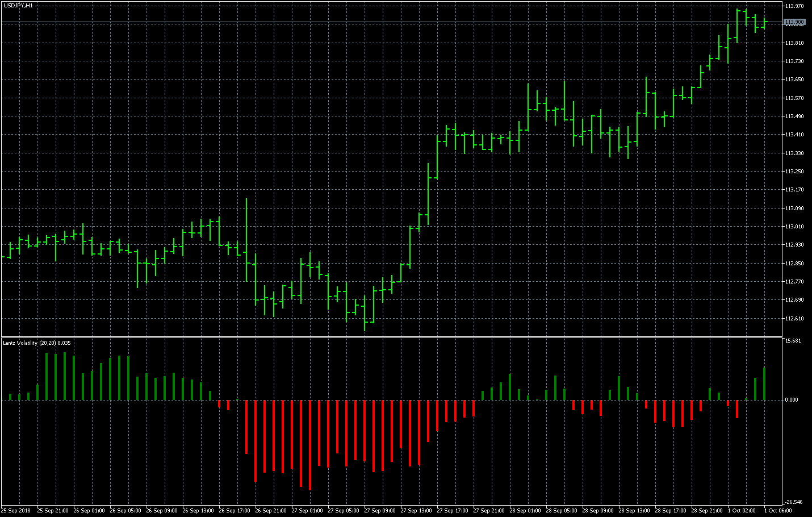Select the 113.170 price axis label
Screen dimensions: 812x517
[794, 190]
